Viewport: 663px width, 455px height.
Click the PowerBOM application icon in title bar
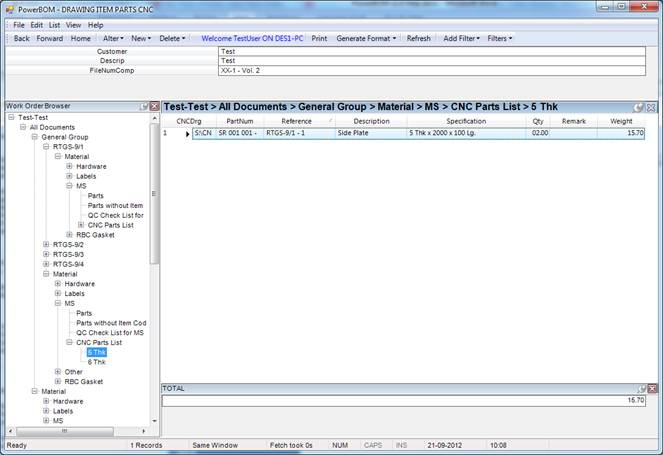9,7
